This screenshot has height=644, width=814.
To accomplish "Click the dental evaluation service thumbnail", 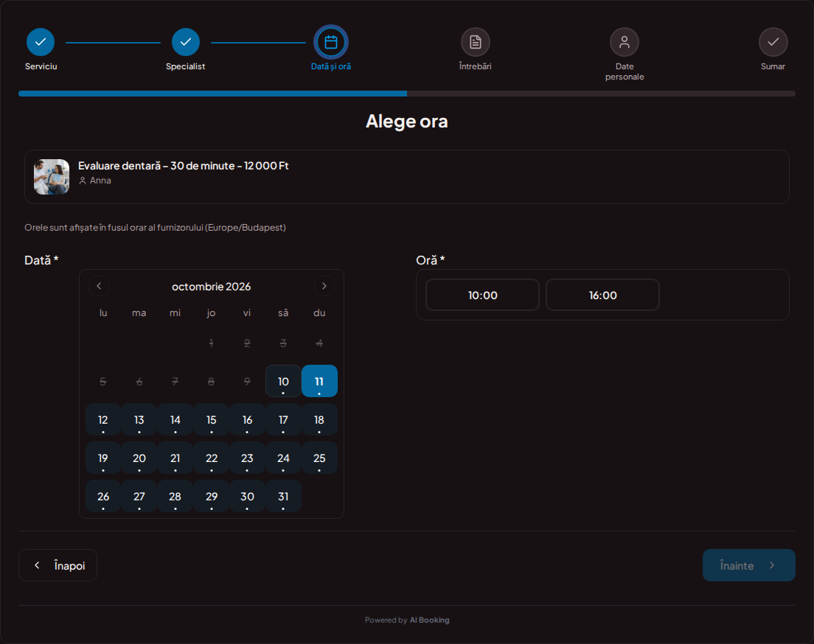I will pos(52,177).
